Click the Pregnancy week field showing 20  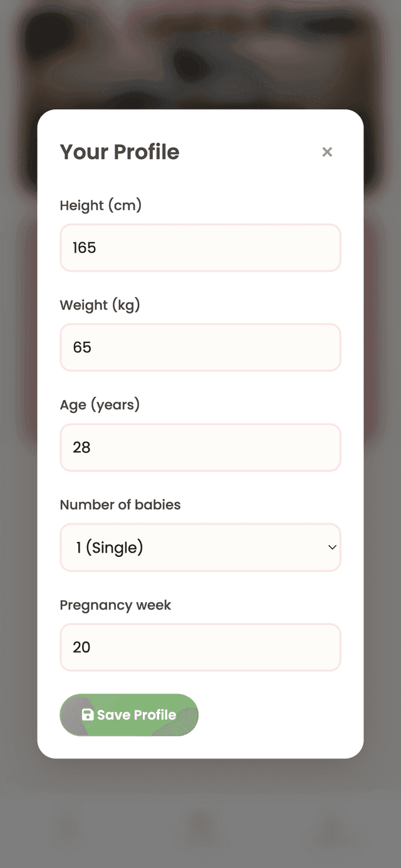pyautogui.click(x=200, y=648)
